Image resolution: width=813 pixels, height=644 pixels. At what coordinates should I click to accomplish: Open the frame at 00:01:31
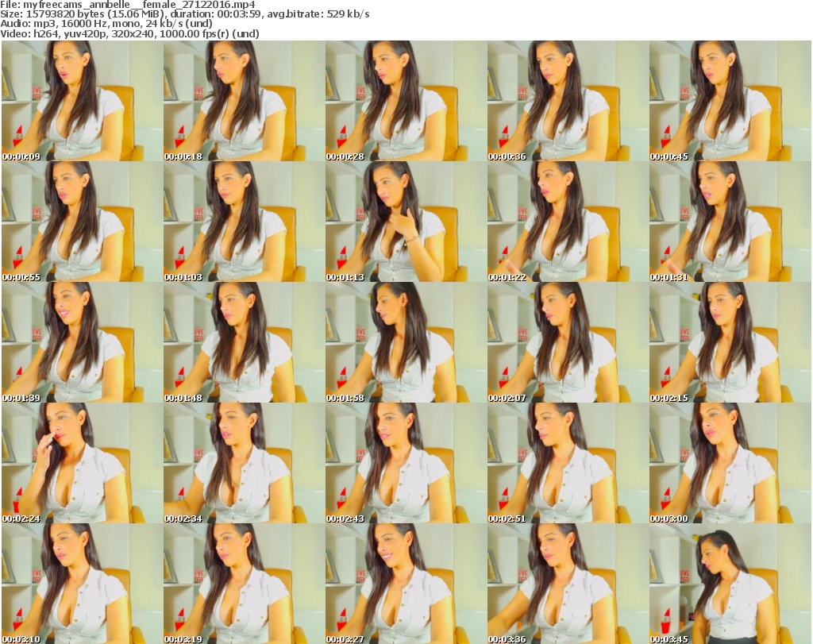coord(730,222)
